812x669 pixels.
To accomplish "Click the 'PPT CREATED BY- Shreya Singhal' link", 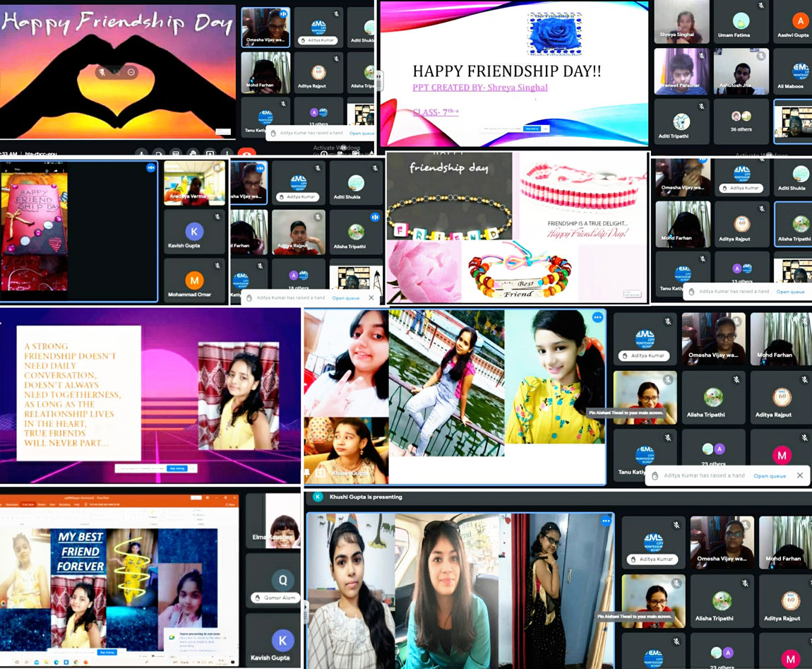I will (480, 87).
